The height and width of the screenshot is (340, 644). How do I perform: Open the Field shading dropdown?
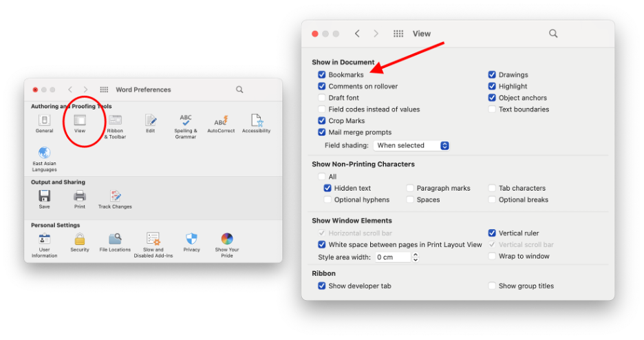tap(411, 146)
